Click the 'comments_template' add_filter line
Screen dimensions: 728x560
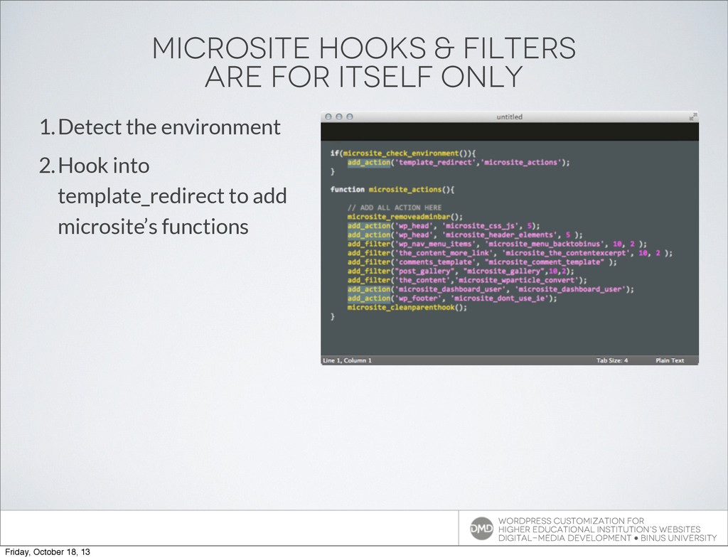(482, 262)
